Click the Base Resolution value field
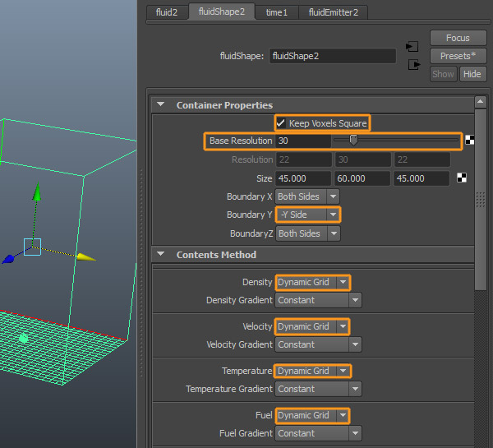 click(x=303, y=141)
